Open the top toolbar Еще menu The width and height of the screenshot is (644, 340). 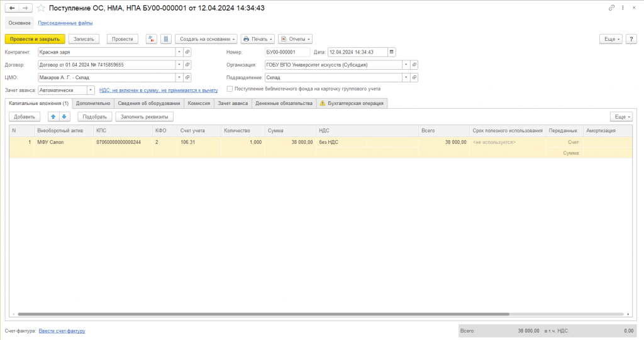pos(611,39)
